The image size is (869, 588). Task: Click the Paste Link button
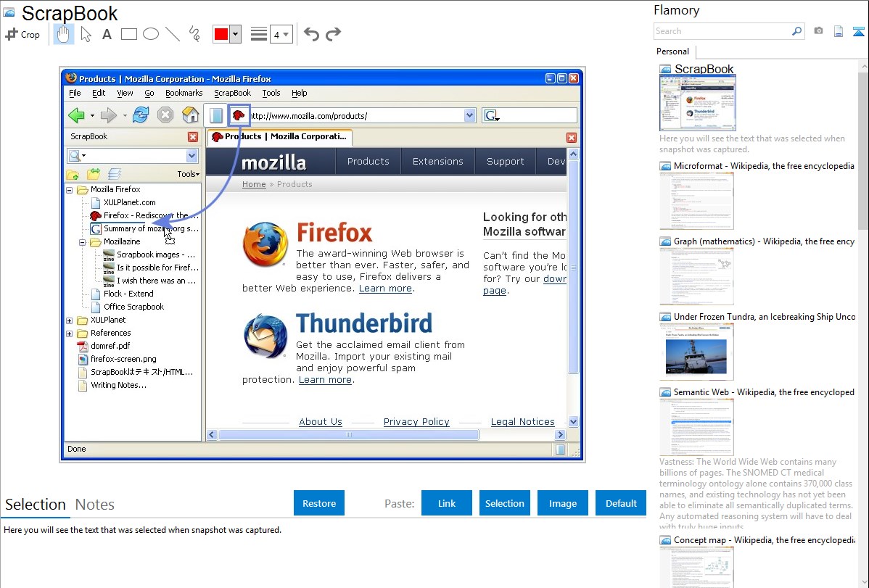(x=447, y=503)
